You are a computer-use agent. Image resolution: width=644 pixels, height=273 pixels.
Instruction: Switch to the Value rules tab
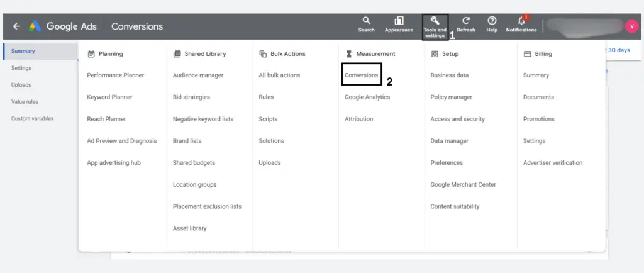click(x=25, y=101)
